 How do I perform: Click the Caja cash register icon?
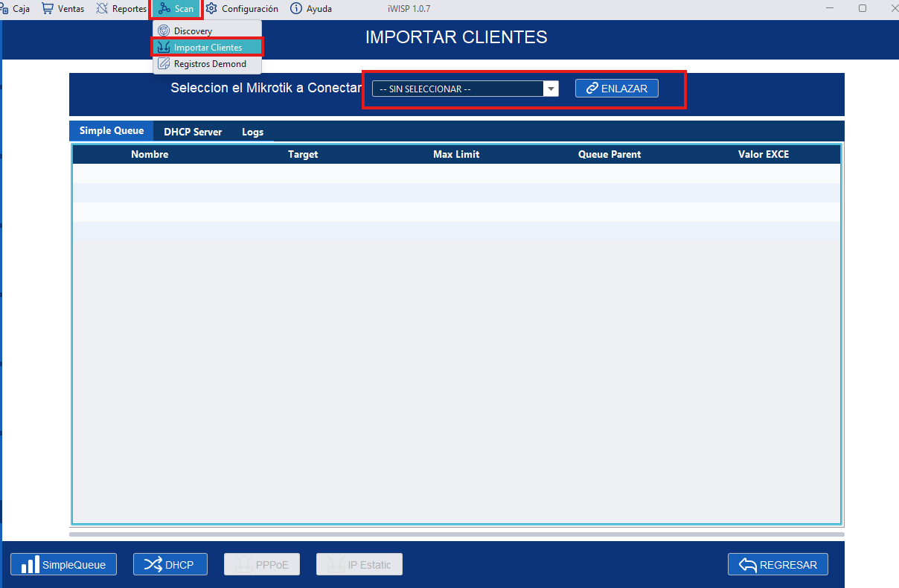click(4, 9)
